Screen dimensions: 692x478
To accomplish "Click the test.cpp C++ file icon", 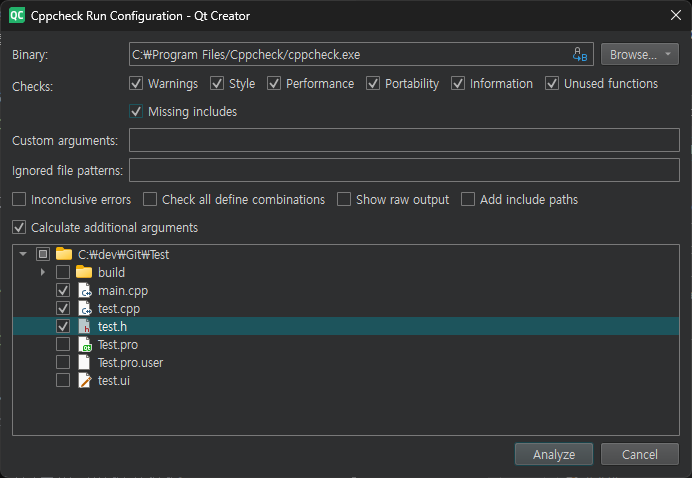I will click(84, 309).
